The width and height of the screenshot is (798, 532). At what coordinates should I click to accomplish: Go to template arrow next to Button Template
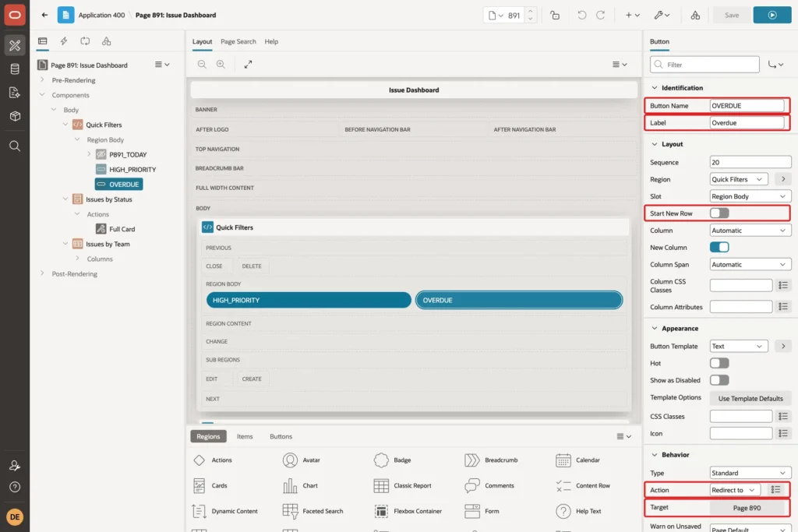[x=783, y=346]
